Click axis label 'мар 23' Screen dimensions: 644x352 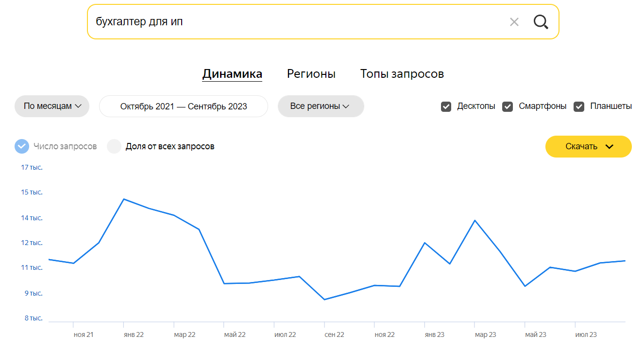486,334
